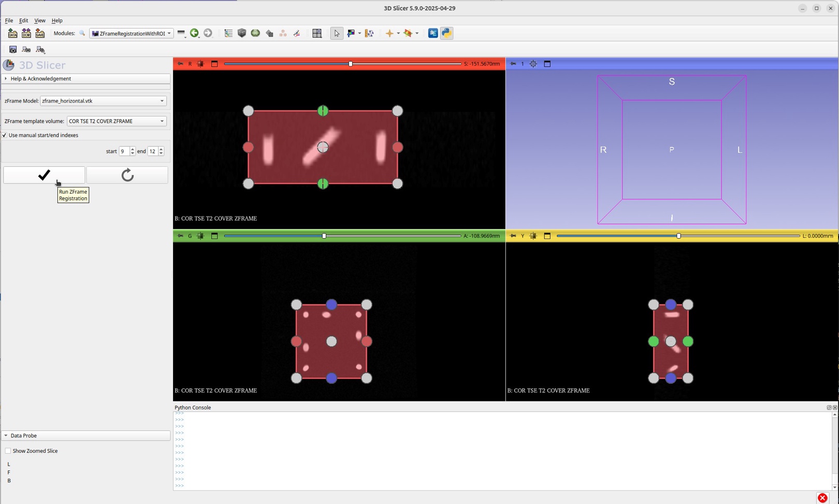Viewport: 839px width, 504px height.
Task: Maximize the red slice view
Action: coord(214,64)
